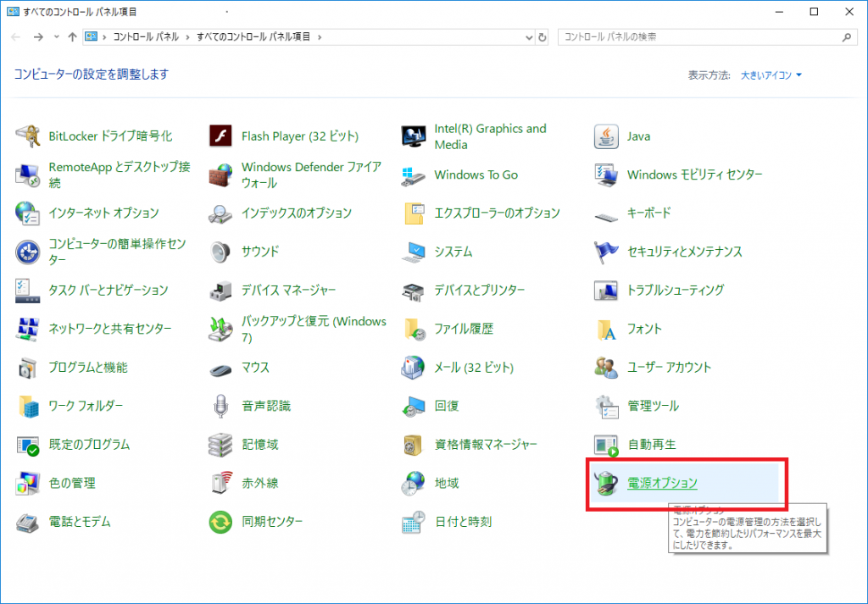This screenshot has width=868, height=604.
Task: Open the ワーク フォルダー link
Action: (86, 406)
